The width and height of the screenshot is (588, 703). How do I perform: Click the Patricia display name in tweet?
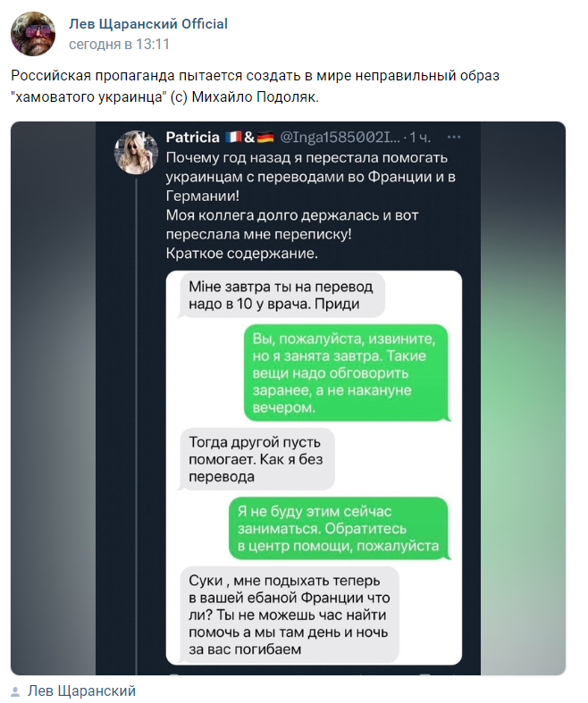(192, 138)
